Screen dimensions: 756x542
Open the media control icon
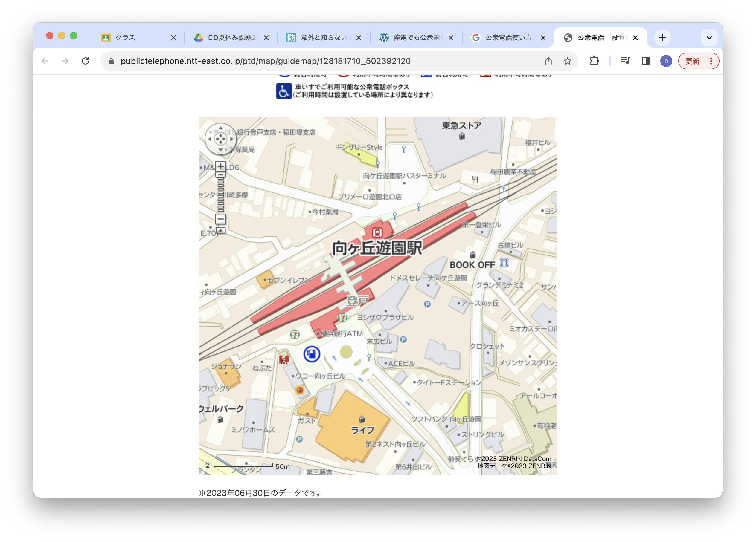[625, 61]
